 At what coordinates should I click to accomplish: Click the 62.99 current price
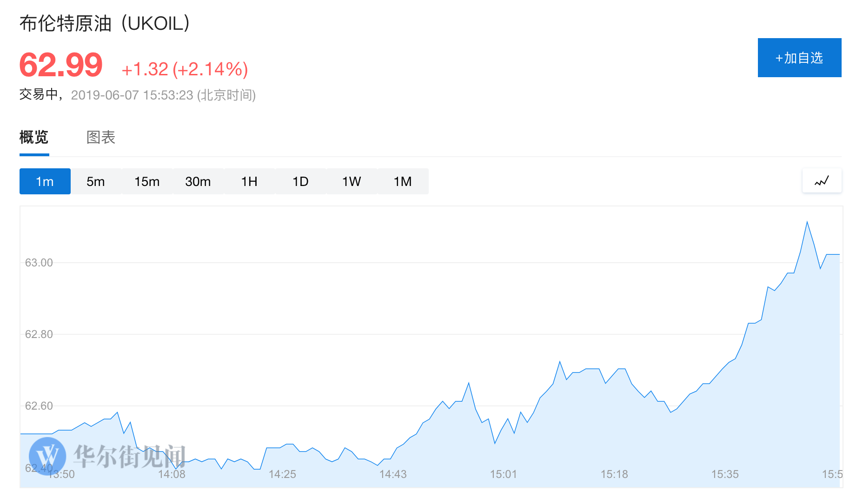click(61, 65)
